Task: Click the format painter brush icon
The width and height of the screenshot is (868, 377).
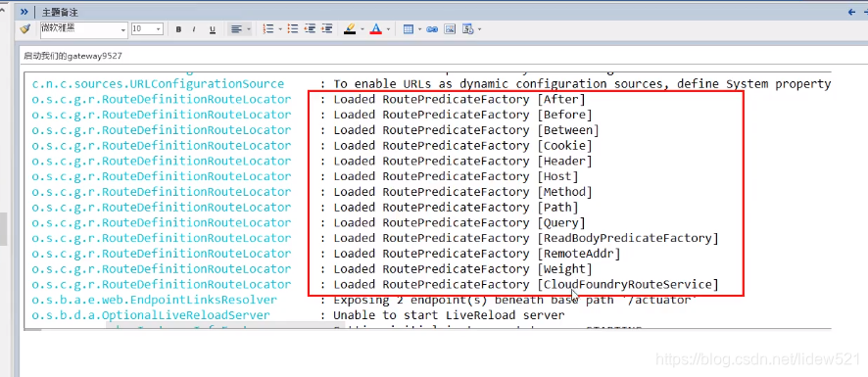Action: pos(24,29)
